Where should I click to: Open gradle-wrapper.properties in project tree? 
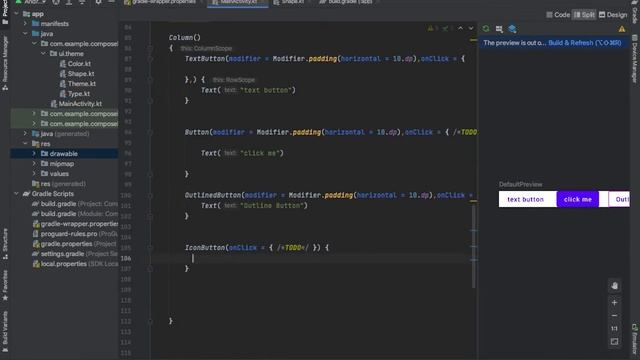(75, 224)
